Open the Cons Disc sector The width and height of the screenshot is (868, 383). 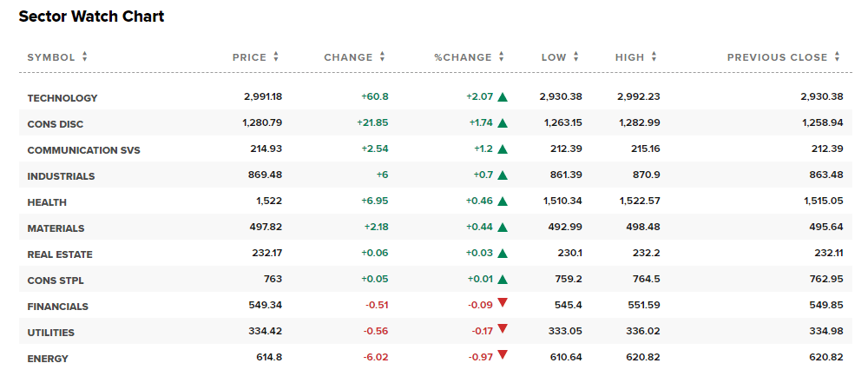pyautogui.click(x=56, y=124)
